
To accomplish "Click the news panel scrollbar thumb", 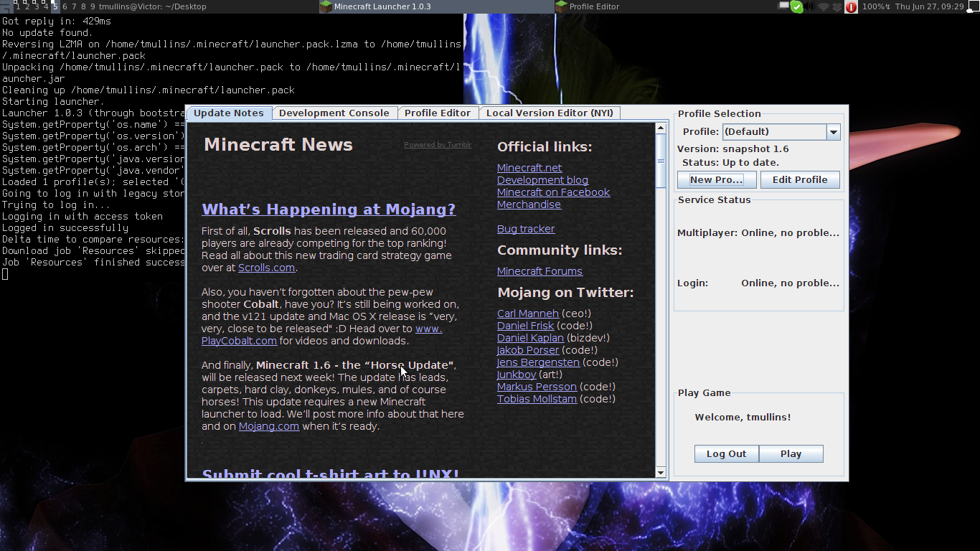I will click(x=661, y=161).
